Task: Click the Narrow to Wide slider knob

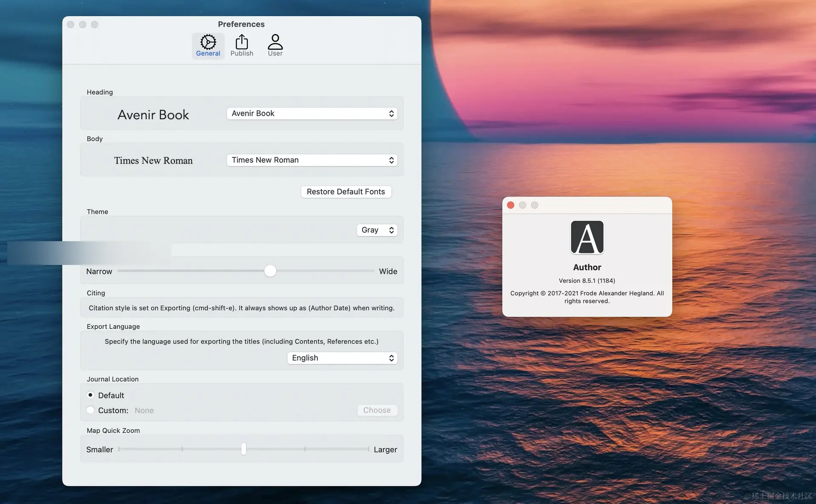Action: [x=270, y=271]
